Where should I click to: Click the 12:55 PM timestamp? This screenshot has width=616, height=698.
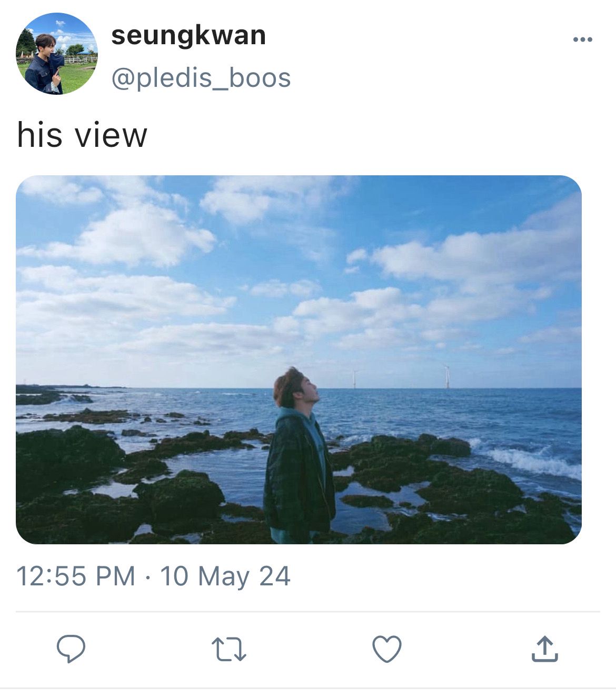click(x=76, y=576)
